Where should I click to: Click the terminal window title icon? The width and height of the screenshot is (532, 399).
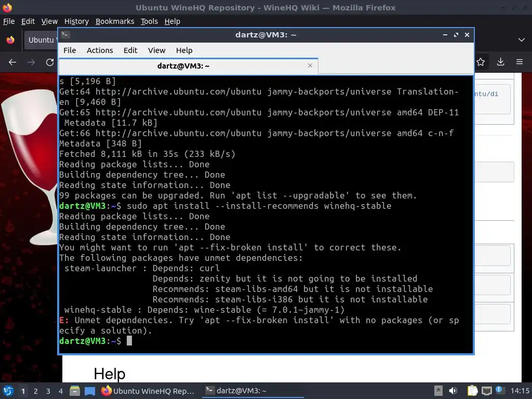[65, 35]
